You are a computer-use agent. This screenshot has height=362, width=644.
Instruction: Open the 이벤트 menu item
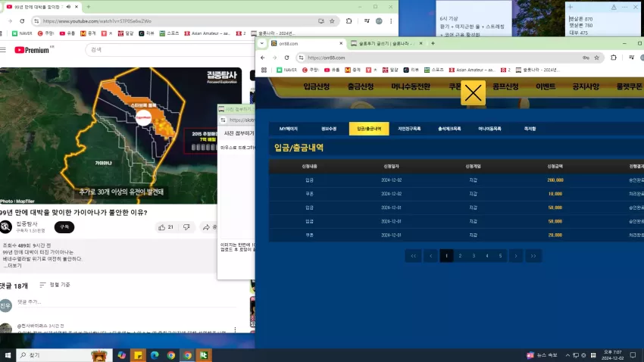(x=546, y=86)
